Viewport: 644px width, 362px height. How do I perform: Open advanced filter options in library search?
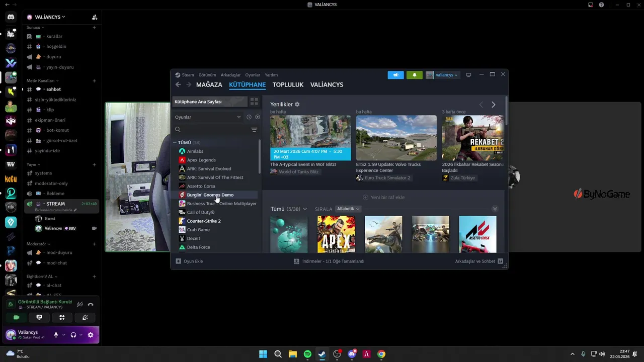click(254, 130)
